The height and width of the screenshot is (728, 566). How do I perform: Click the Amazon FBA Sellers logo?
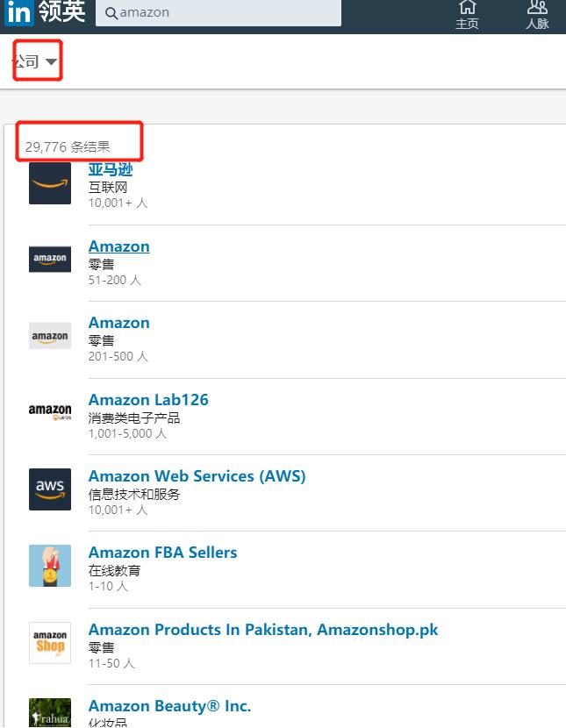[x=50, y=565]
